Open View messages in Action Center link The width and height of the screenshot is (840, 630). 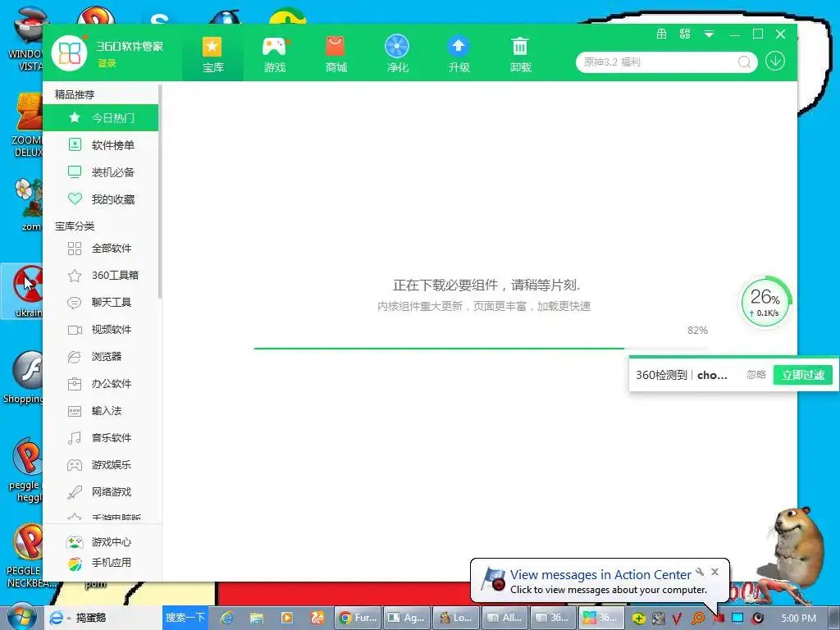pyautogui.click(x=600, y=575)
